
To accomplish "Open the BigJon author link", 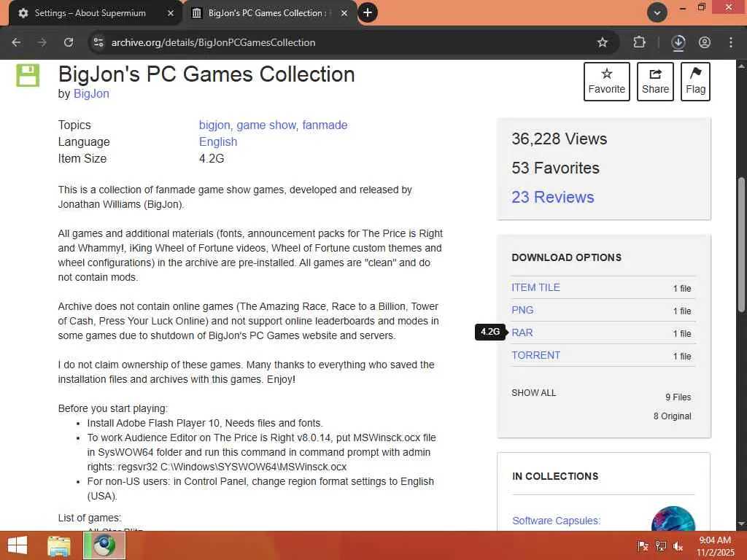I will point(91,94).
